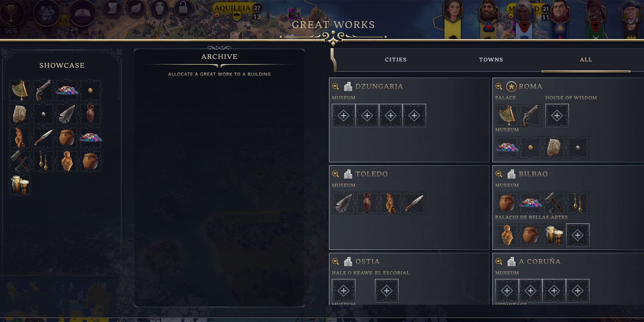
Task: Open the science atom icon in top bar
Action: pyautogui.click(x=47, y=13)
